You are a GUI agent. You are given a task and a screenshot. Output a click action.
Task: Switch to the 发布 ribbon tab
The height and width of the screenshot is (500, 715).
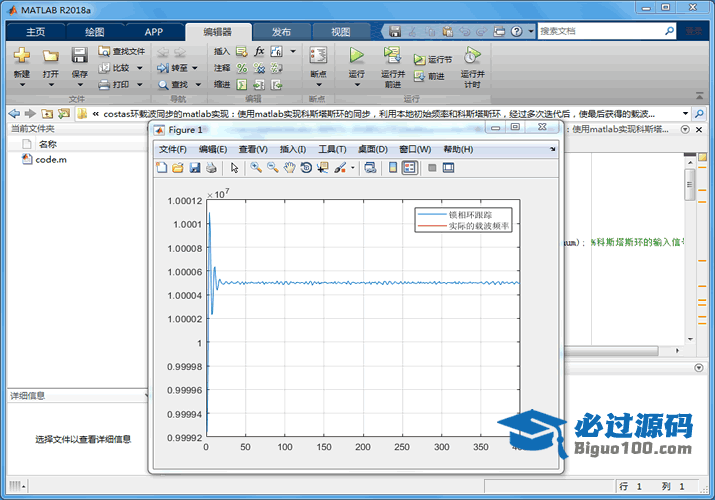pos(281,32)
